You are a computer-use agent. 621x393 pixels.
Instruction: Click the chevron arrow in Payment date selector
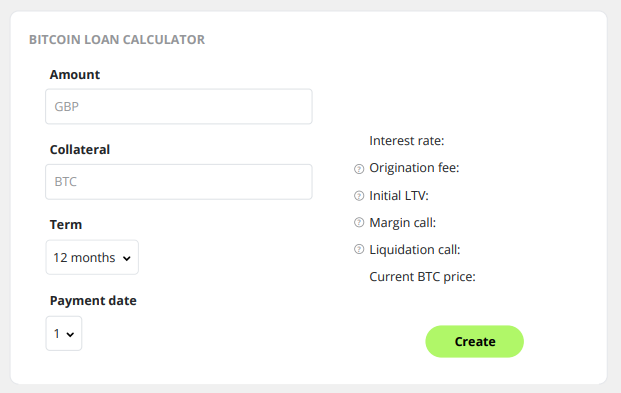pos(70,335)
